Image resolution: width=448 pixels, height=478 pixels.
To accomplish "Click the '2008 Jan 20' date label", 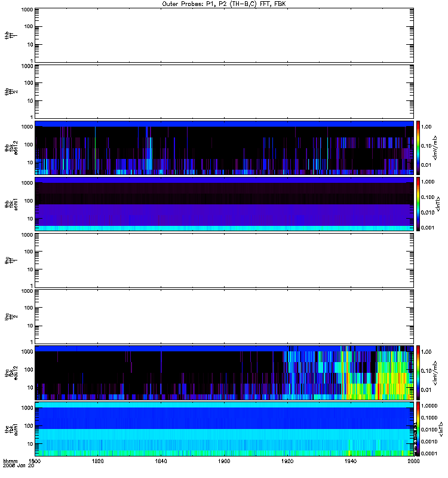I will coord(19,465).
